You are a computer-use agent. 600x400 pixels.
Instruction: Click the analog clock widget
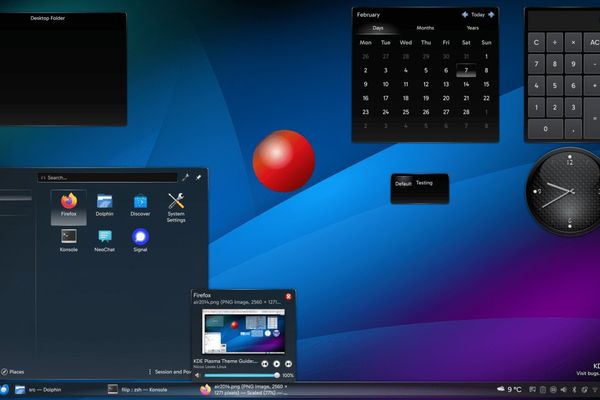coord(563,191)
